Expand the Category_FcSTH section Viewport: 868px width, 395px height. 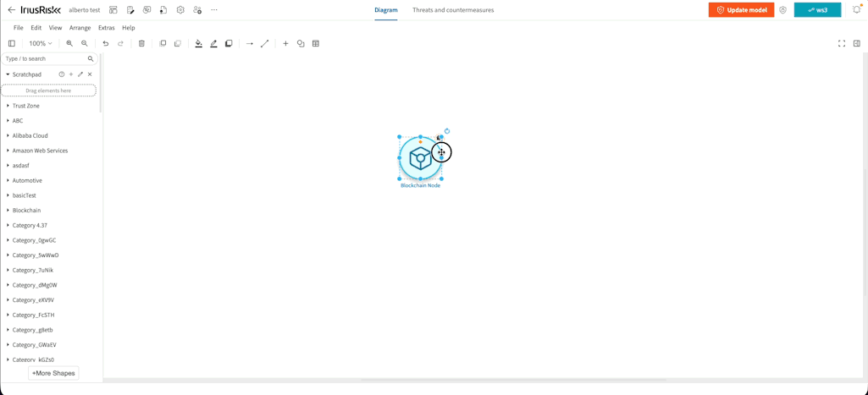coord(33,315)
